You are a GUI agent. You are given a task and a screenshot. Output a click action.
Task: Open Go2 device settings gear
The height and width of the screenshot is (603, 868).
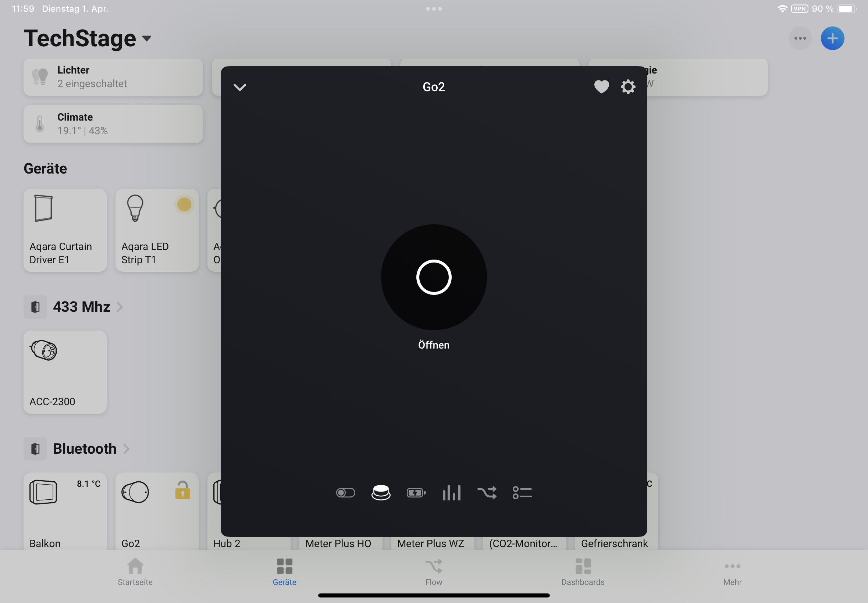click(628, 87)
